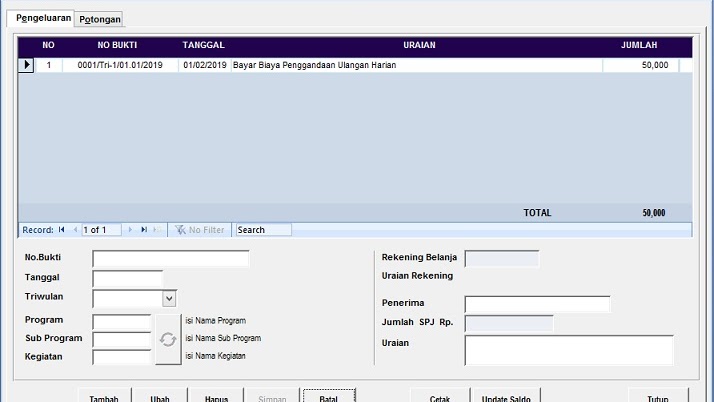Click the No Filter funnel indicator
The image size is (714, 402).
pyautogui.click(x=200, y=230)
